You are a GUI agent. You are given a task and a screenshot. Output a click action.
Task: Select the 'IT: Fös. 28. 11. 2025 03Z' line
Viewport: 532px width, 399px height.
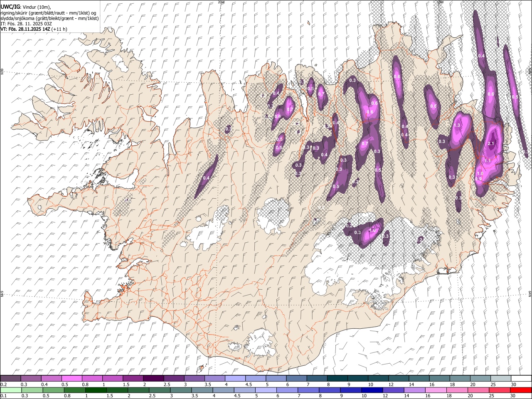point(26,24)
